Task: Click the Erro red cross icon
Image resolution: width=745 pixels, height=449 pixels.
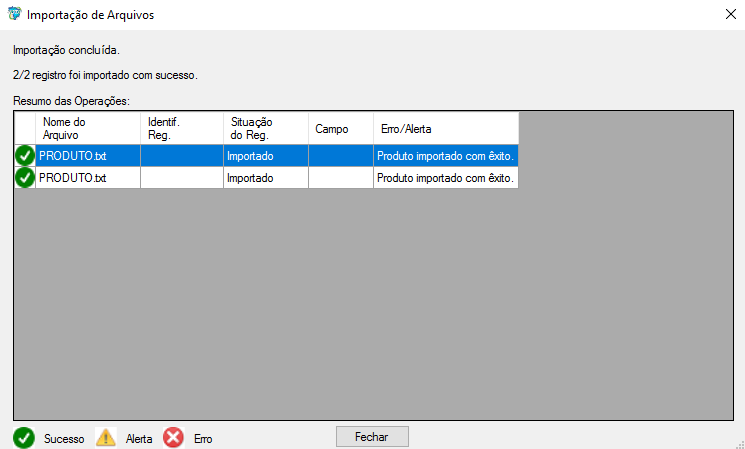Action: coord(173,437)
